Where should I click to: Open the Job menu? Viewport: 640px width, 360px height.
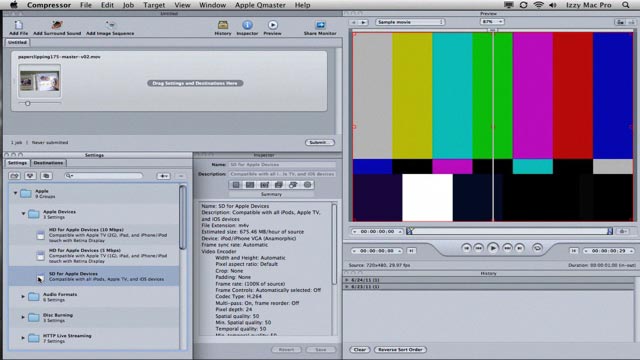(128, 5)
